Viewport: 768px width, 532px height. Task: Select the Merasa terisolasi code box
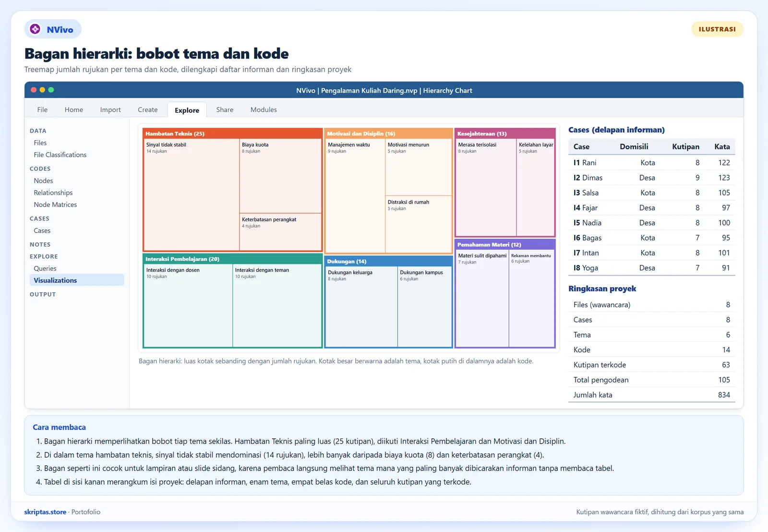click(x=486, y=187)
